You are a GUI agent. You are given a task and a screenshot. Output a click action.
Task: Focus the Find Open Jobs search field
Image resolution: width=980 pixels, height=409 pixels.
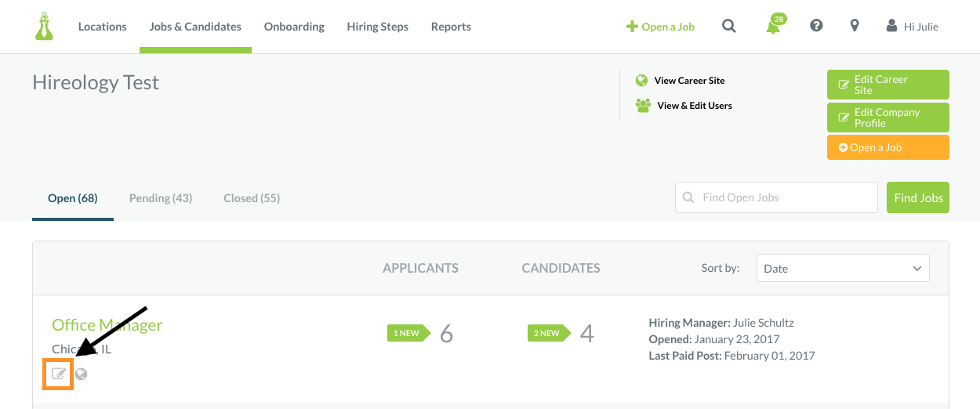click(x=776, y=197)
